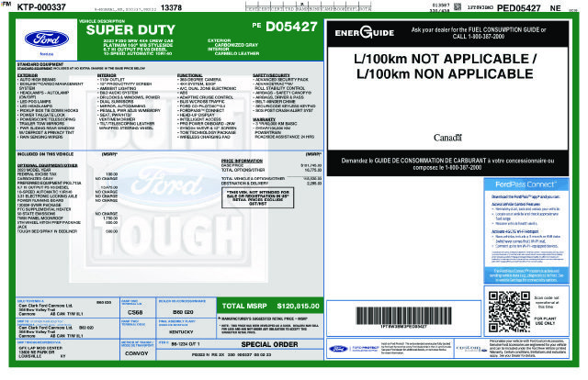Click the CS68 ramp code
This screenshot has height=380, width=588.
tap(135, 312)
